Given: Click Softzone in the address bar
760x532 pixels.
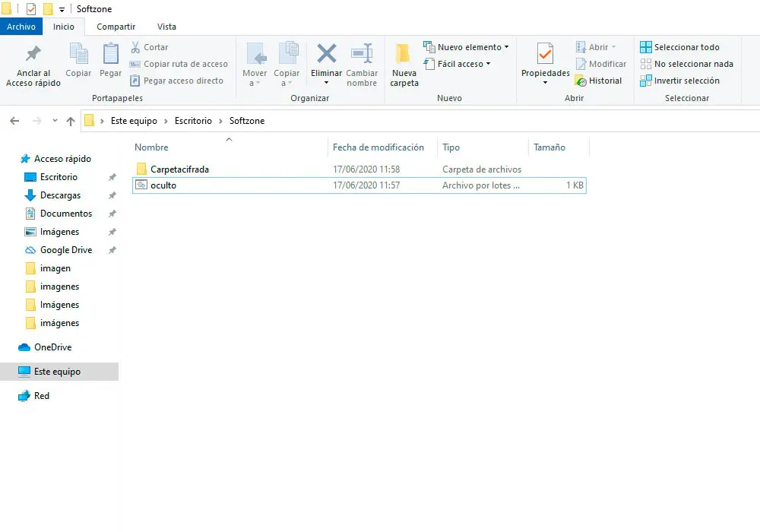Looking at the screenshot, I should click(247, 121).
